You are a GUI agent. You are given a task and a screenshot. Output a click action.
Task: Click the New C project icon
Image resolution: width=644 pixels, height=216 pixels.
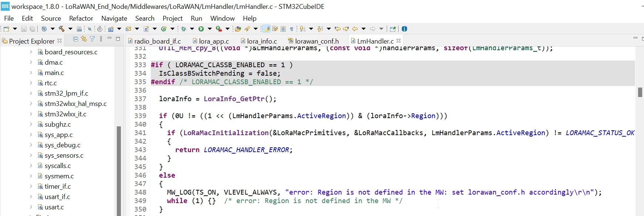click(x=111, y=29)
